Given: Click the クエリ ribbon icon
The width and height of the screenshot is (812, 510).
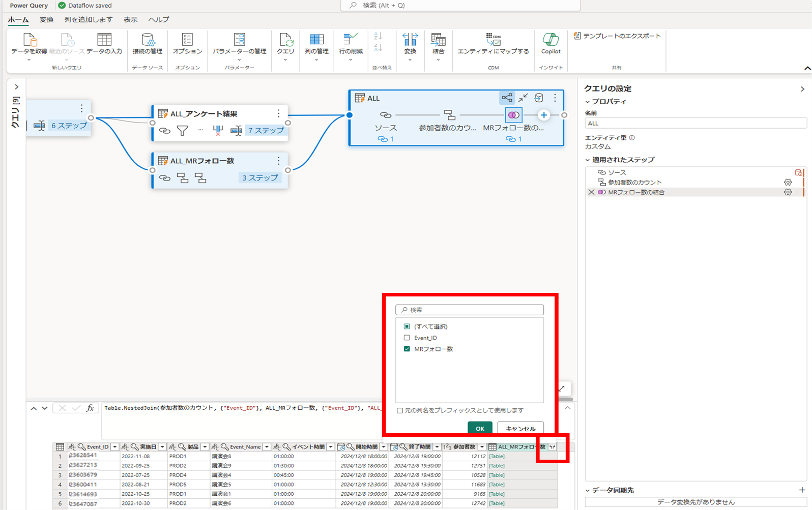Looking at the screenshot, I should coord(286,40).
